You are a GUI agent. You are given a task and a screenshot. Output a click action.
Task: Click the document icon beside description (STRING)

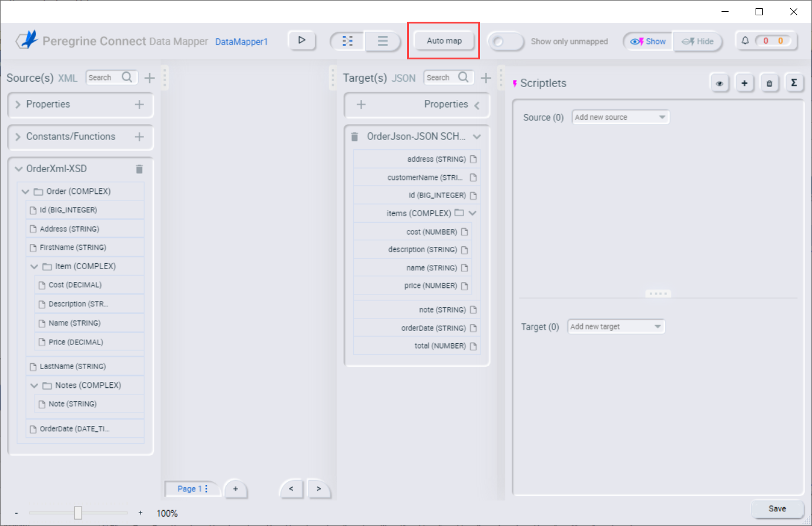pos(465,250)
